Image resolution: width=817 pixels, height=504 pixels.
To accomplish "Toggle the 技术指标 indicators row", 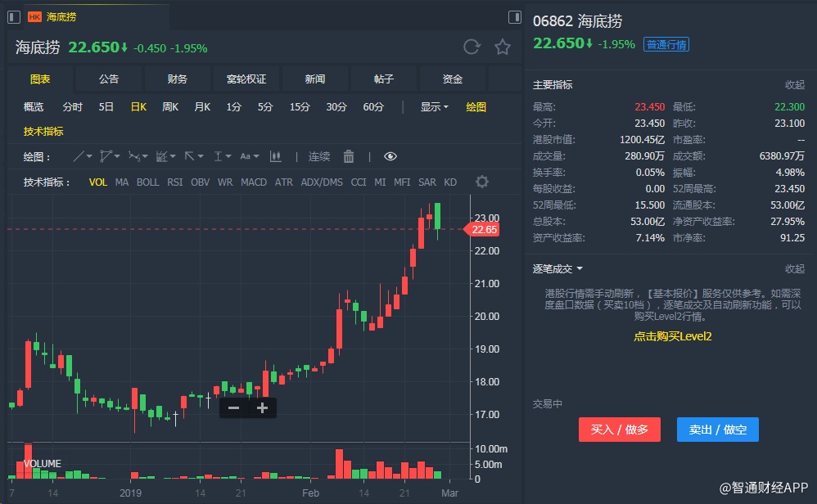I will pos(43,131).
